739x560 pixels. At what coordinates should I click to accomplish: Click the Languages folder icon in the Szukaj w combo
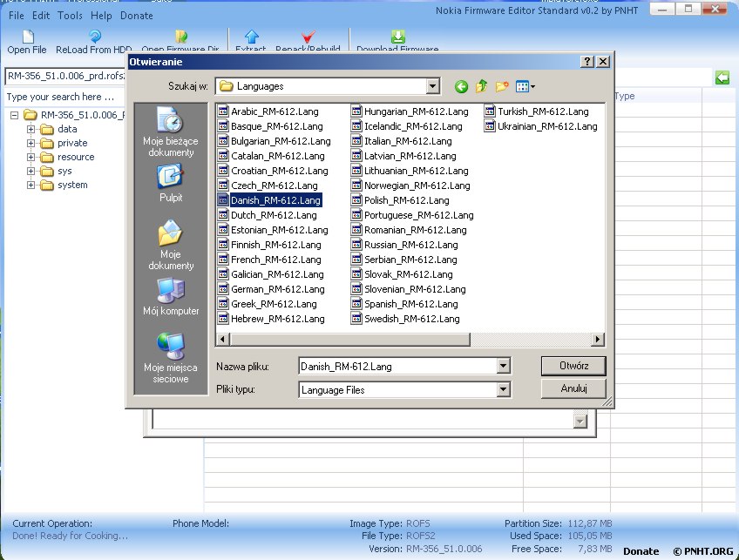[227, 86]
